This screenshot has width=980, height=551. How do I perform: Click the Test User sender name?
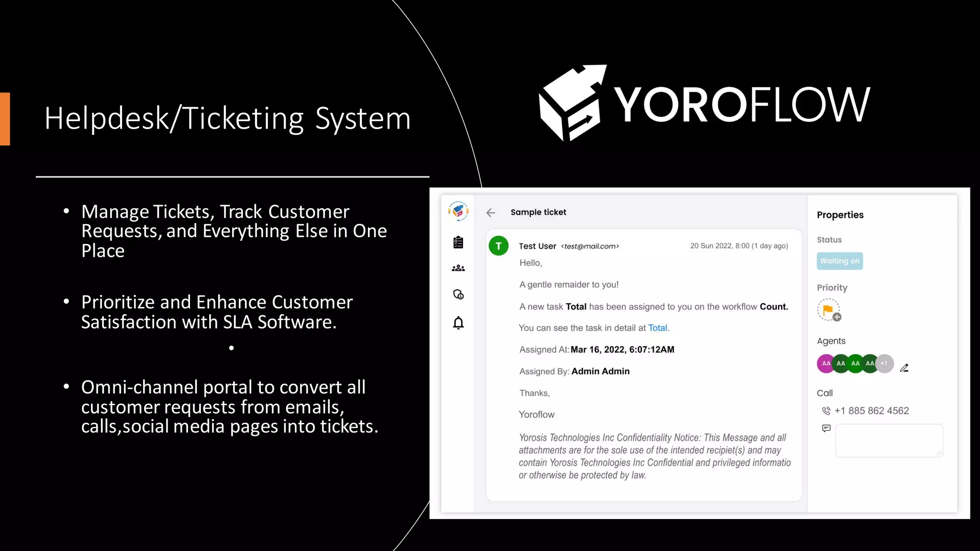click(537, 246)
